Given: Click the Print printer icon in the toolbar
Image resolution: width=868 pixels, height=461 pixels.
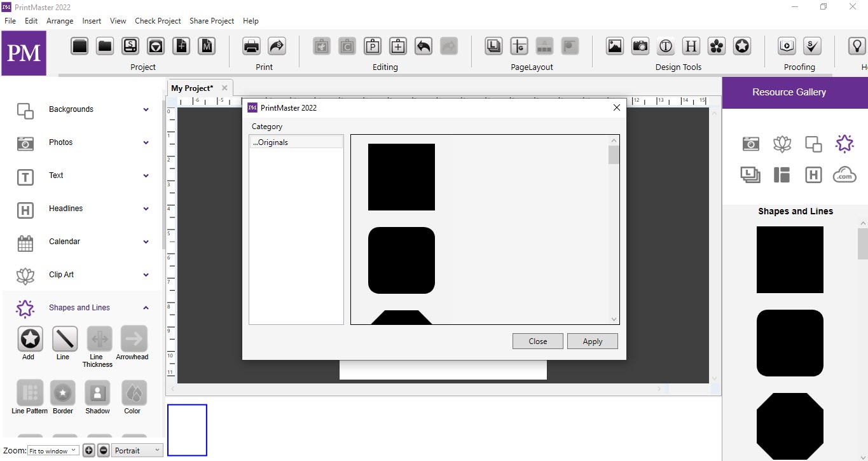Looking at the screenshot, I should click(x=251, y=46).
